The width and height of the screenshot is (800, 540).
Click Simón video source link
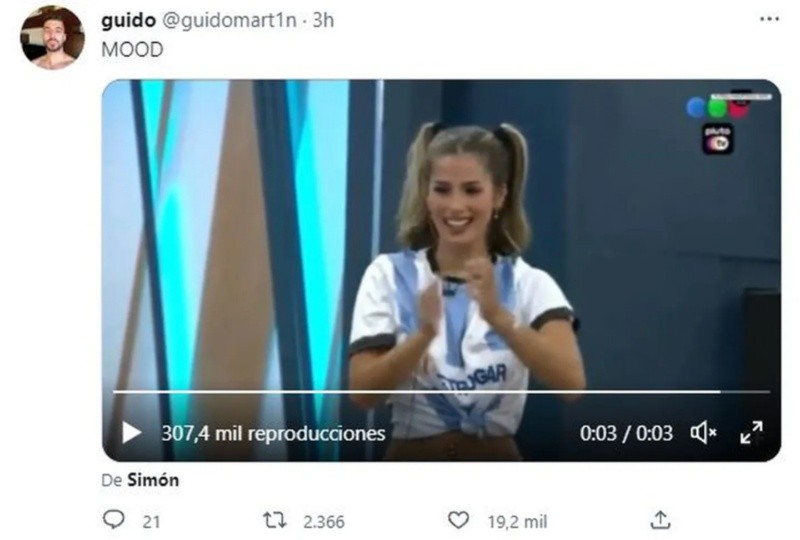pos(153,480)
